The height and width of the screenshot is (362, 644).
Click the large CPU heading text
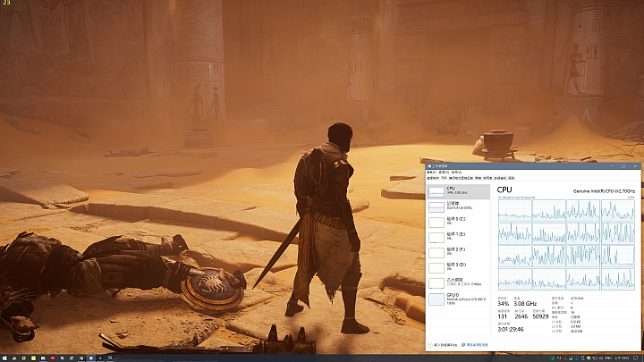(504, 189)
